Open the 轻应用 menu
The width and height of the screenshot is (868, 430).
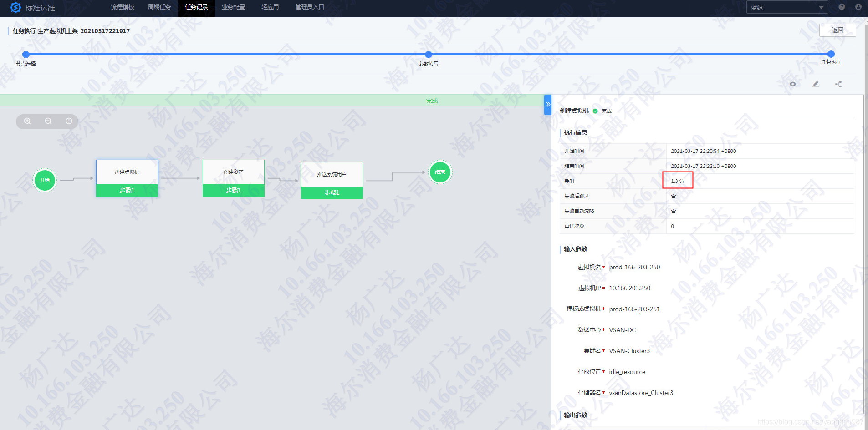click(270, 7)
